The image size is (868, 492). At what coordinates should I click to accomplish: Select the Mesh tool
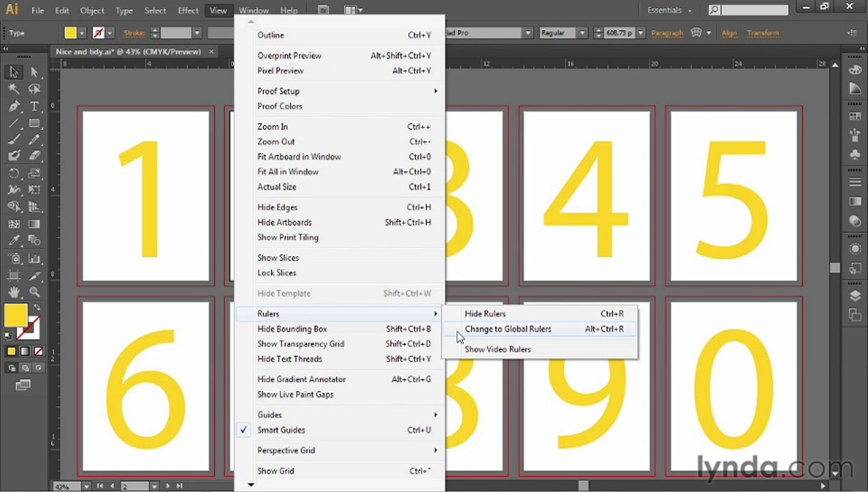pos(14,224)
